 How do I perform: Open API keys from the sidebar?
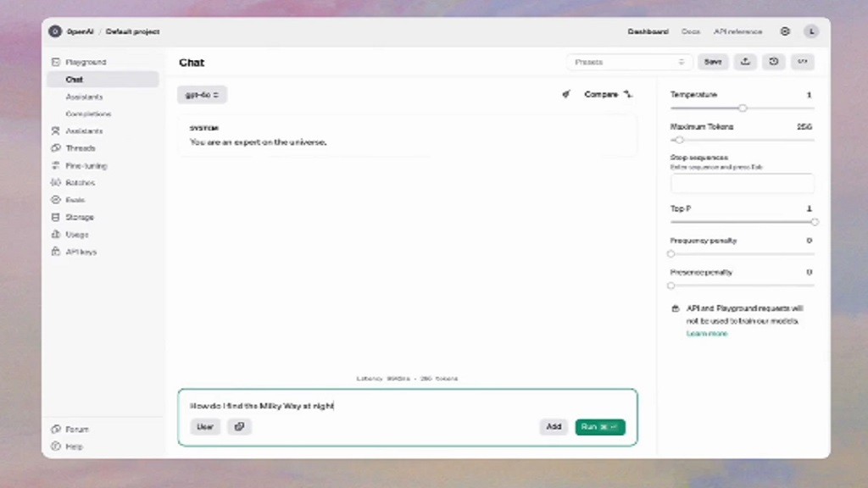click(80, 252)
